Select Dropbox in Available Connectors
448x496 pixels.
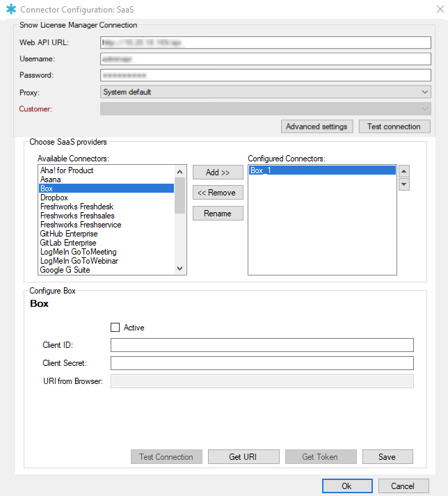54,198
